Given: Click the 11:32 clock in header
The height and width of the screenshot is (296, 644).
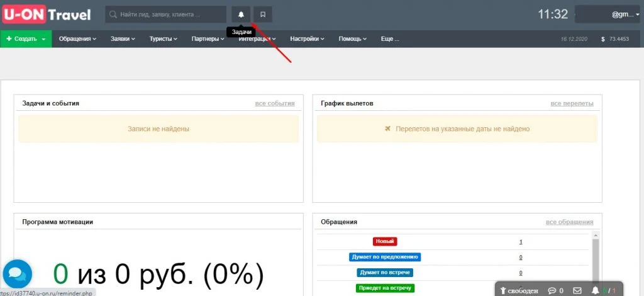Looking at the screenshot, I should 553,14.
